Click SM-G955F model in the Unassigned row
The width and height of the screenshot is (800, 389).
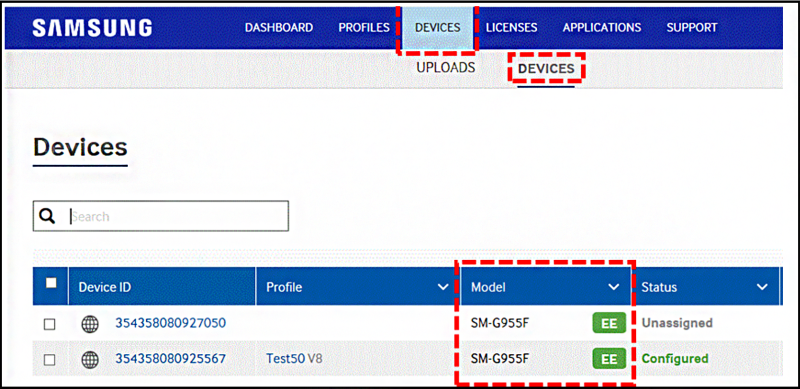click(x=500, y=324)
